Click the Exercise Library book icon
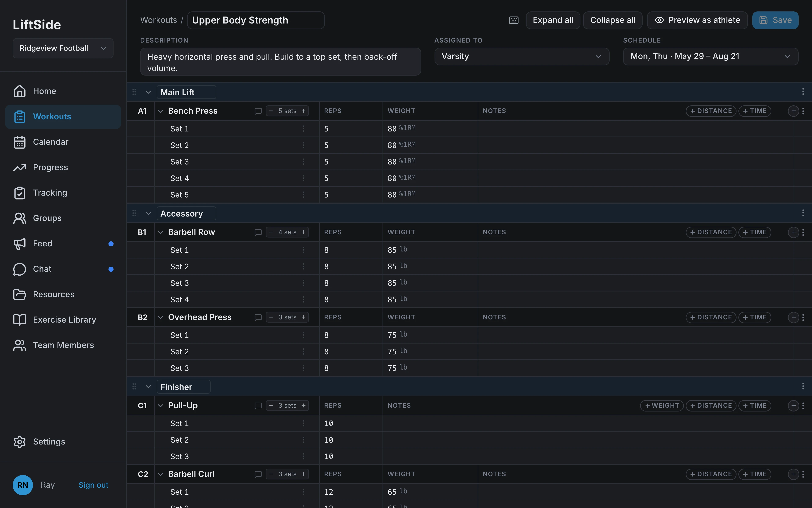 pos(19,320)
